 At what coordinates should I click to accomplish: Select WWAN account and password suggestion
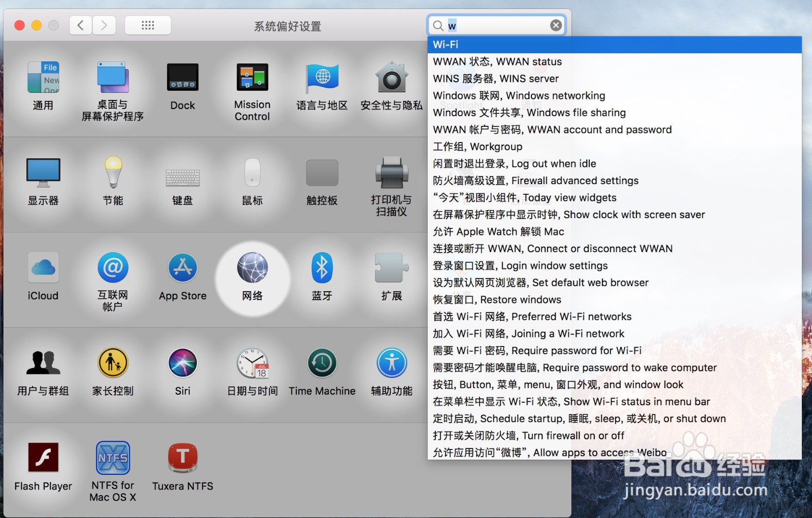coord(615,129)
